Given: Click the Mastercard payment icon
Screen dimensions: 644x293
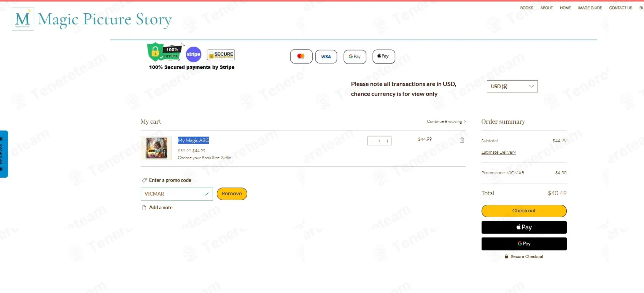Looking at the screenshot, I should [301, 56].
